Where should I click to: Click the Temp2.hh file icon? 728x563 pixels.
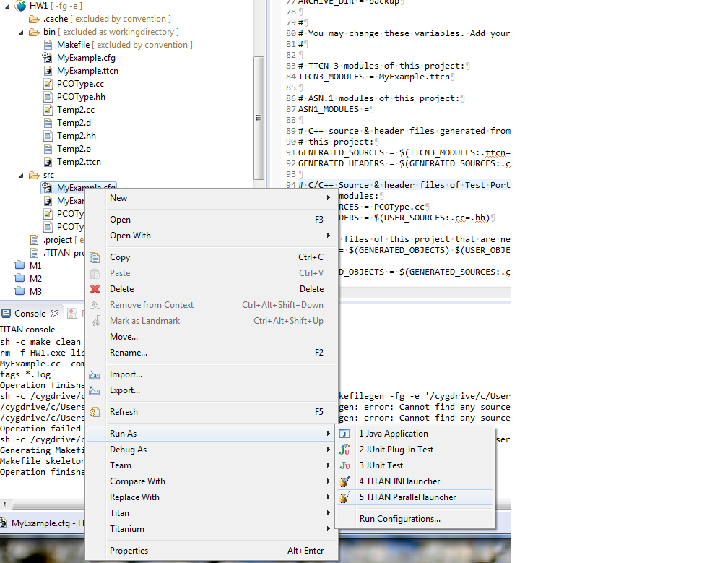coord(48,136)
